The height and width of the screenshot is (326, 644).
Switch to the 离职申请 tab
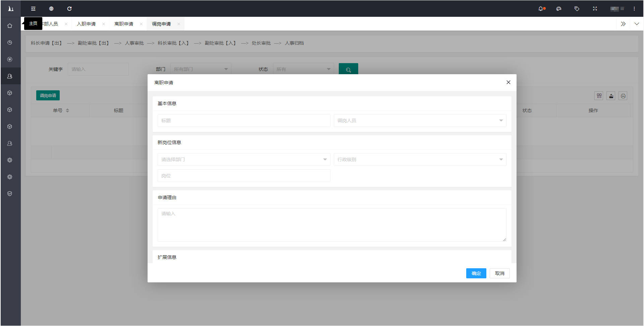[x=124, y=24]
